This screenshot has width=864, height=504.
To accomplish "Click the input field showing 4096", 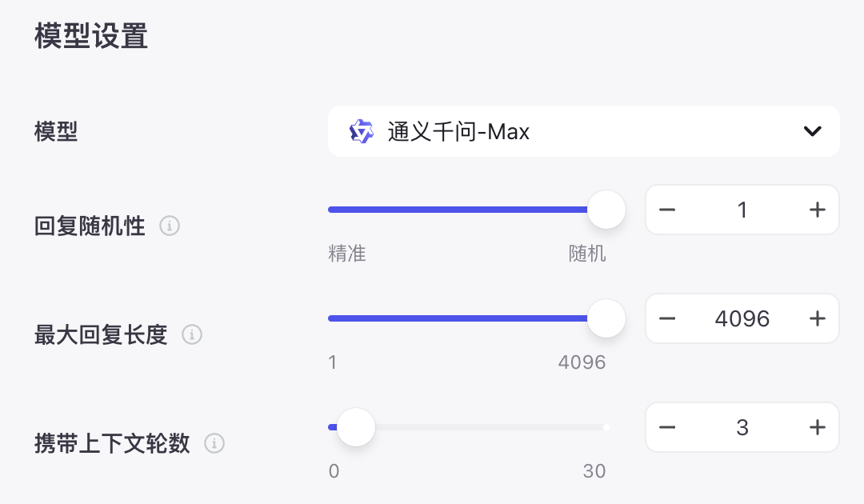I will tap(742, 318).
